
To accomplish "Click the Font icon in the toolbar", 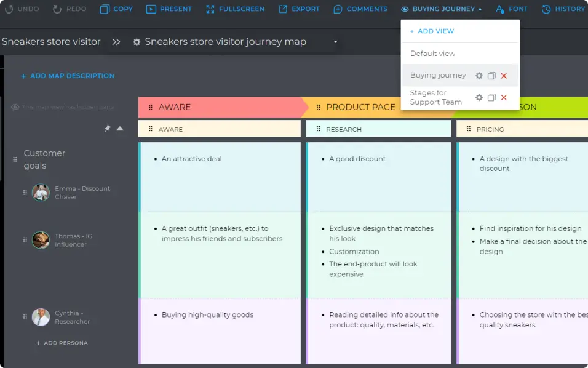I will pos(499,9).
